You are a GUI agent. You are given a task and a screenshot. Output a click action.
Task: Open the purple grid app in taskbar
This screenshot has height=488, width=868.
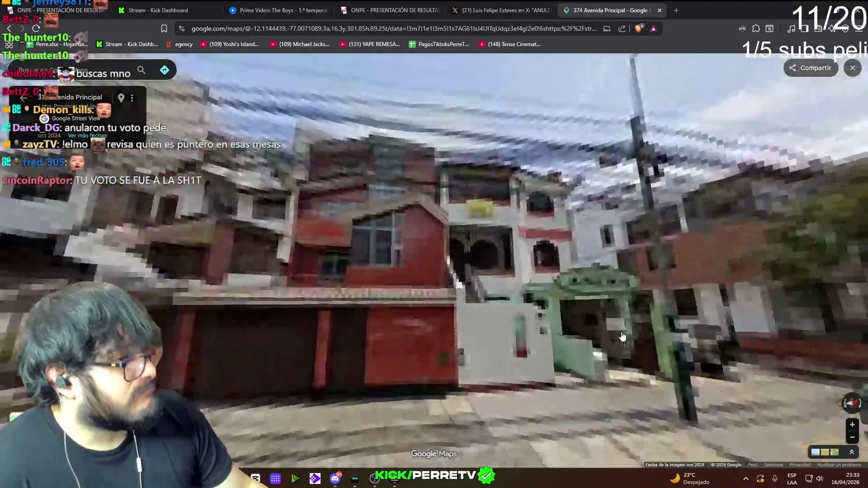[275, 479]
